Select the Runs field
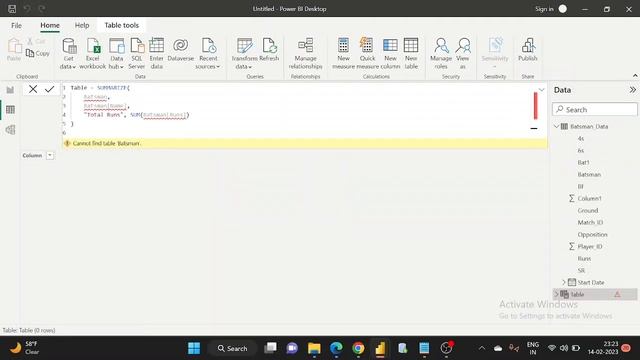This screenshot has width=640, height=360. click(x=584, y=259)
